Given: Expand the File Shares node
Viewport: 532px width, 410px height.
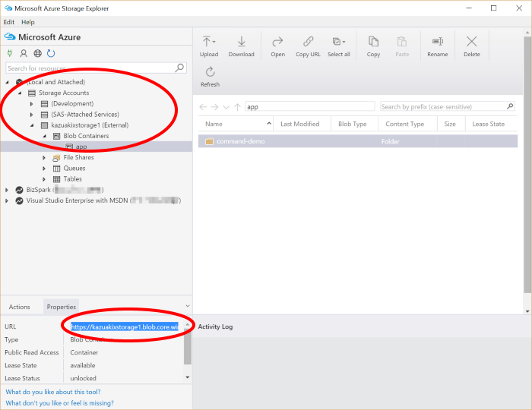Looking at the screenshot, I should [x=44, y=158].
